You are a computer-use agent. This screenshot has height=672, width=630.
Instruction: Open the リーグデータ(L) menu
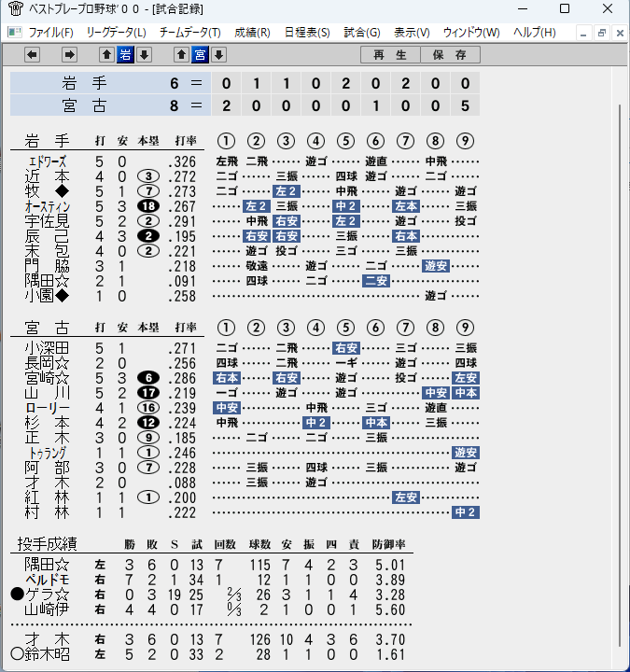tap(116, 33)
